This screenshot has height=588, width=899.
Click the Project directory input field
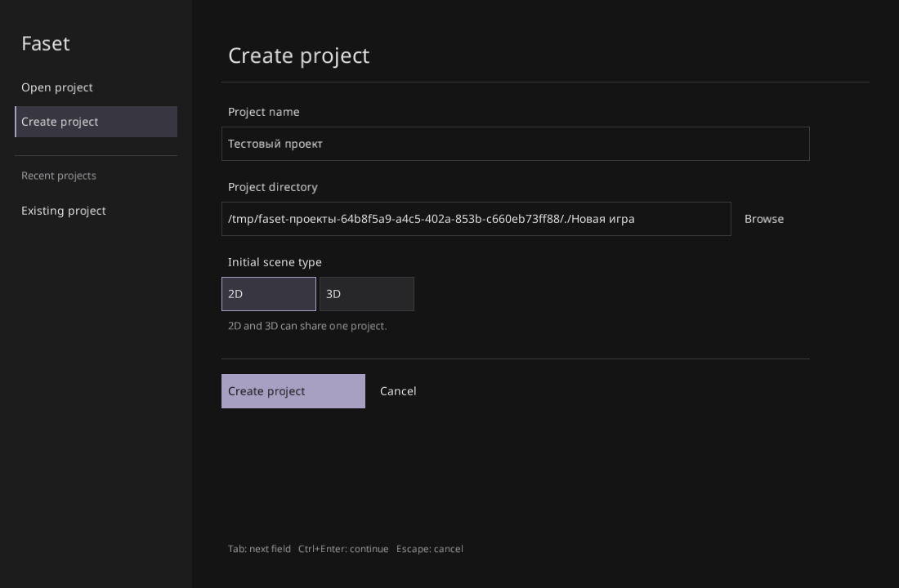pos(476,219)
